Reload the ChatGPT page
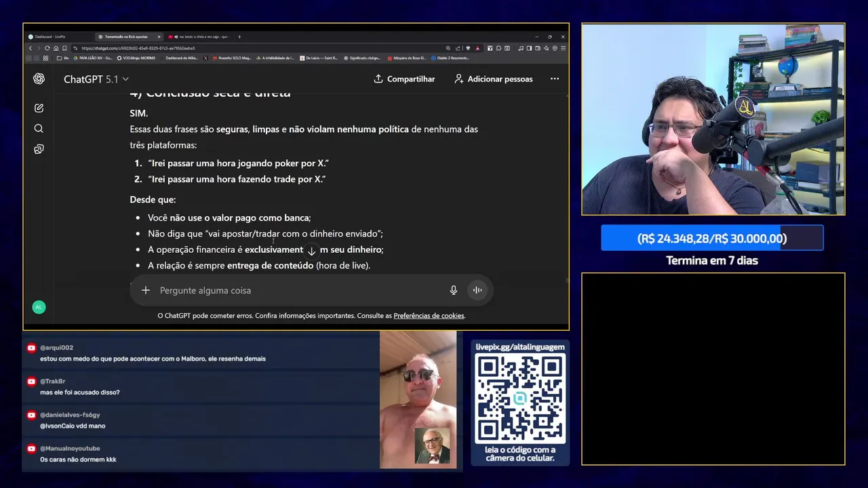Screen dimensions: 868x488 (x=47, y=48)
